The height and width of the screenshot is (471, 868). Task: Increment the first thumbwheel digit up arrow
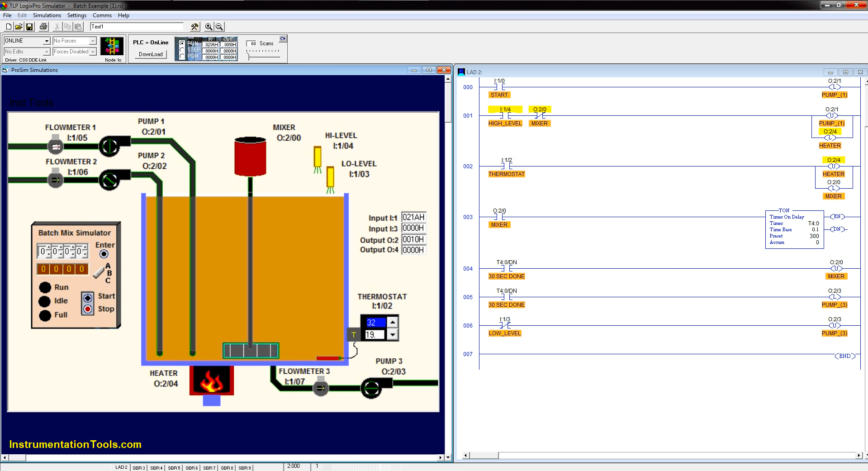(48, 247)
